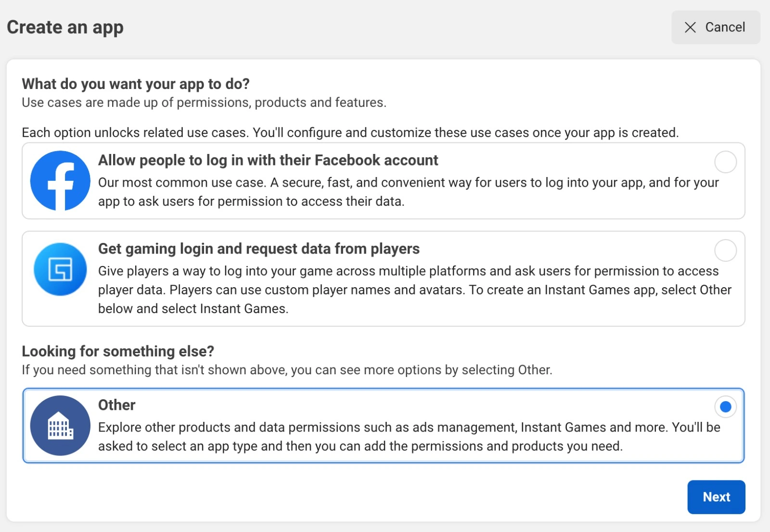Click 'Give players a way to log into your game' description
The image size is (770, 532).
click(x=415, y=290)
